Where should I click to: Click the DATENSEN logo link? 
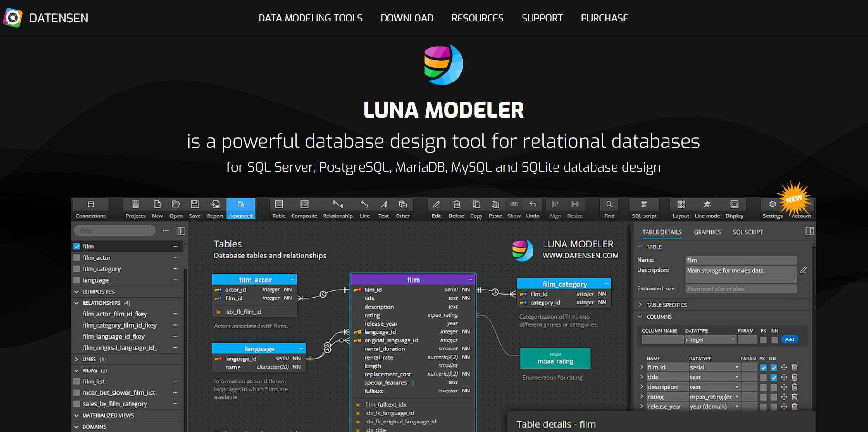click(x=46, y=18)
